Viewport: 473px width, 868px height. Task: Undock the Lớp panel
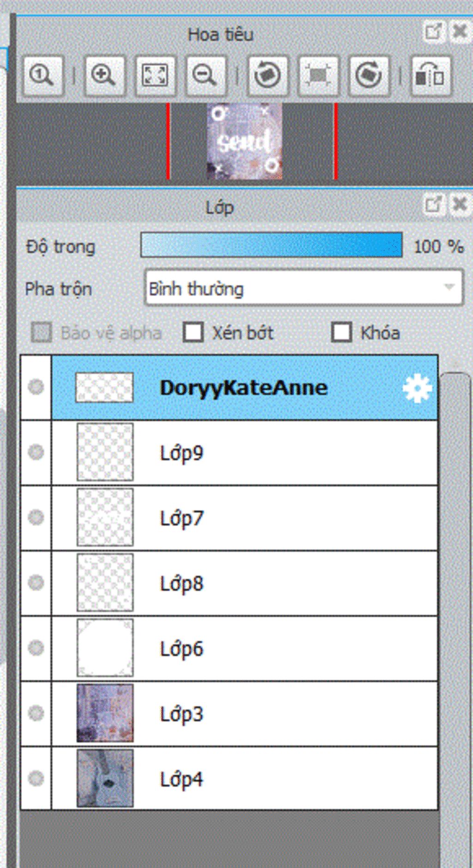click(x=434, y=204)
